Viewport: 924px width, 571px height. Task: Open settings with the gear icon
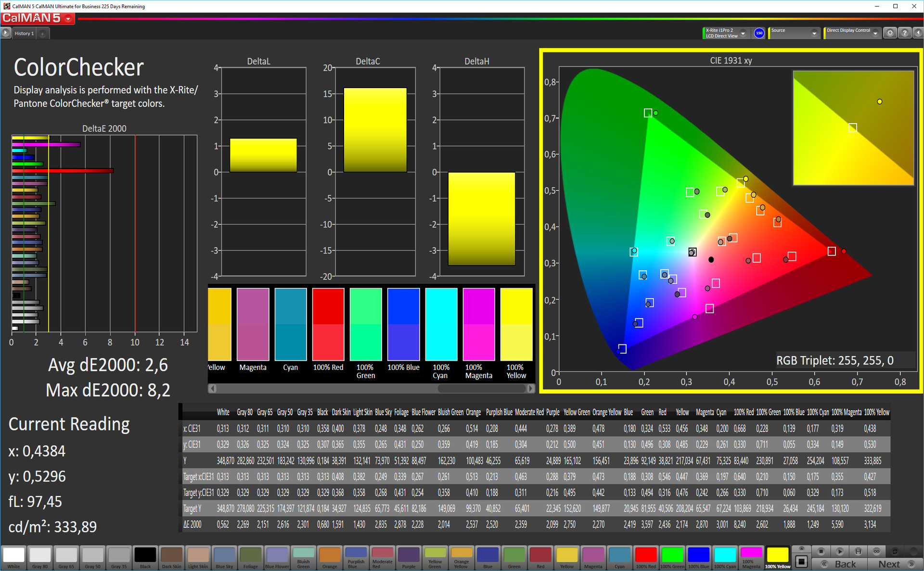890,33
